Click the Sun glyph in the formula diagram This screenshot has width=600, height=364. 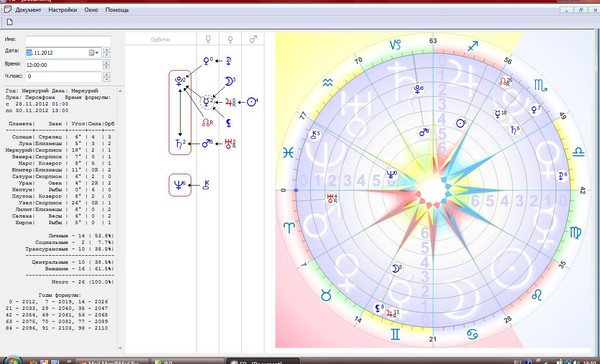click(x=252, y=102)
